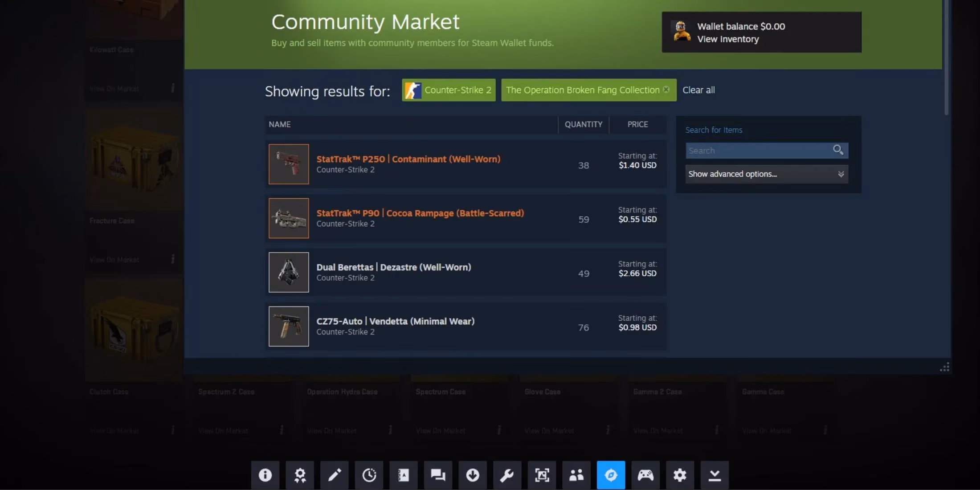
Task: Open the guides notebook icon
Action: coord(404,475)
